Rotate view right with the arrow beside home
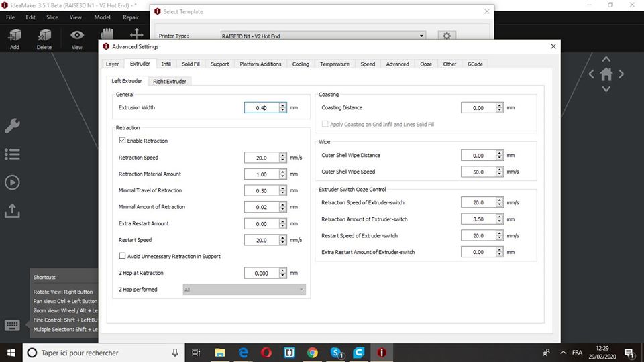This screenshot has width=644, height=362. click(621, 74)
